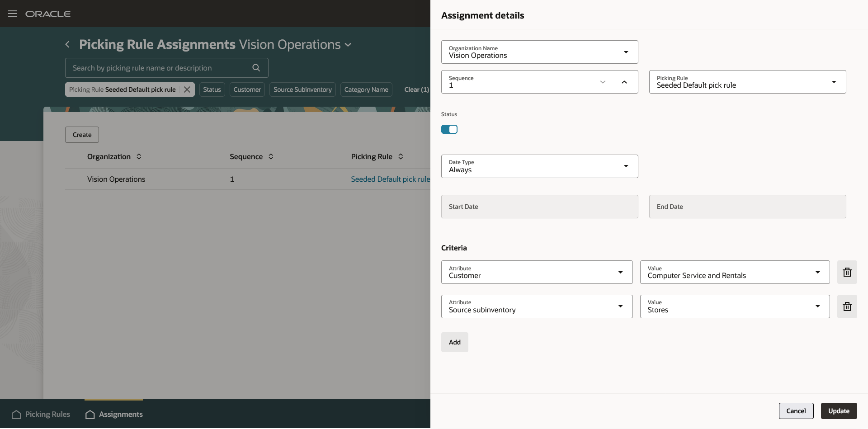Switch to the Picking Rules tab
The width and height of the screenshot is (868, 429).
point(41,414)
